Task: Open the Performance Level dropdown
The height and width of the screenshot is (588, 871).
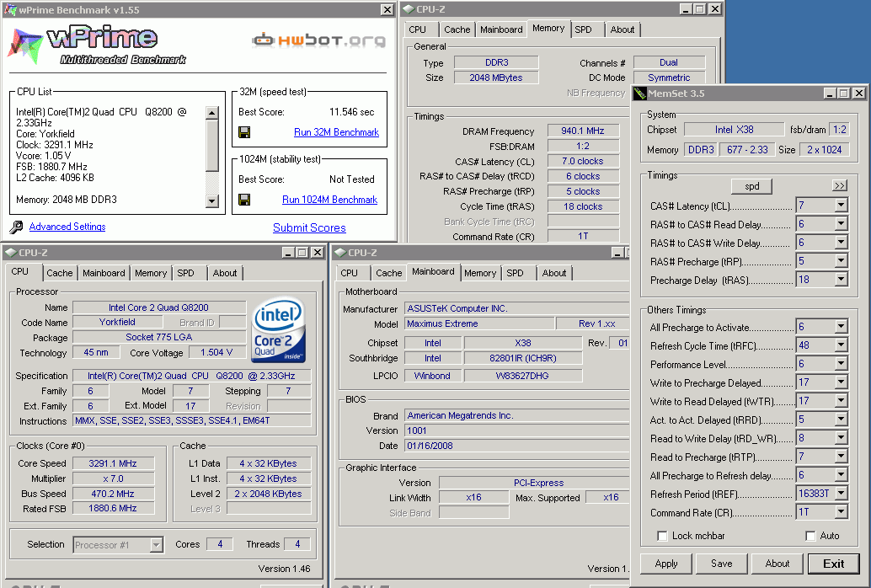Action: point(841,364)
